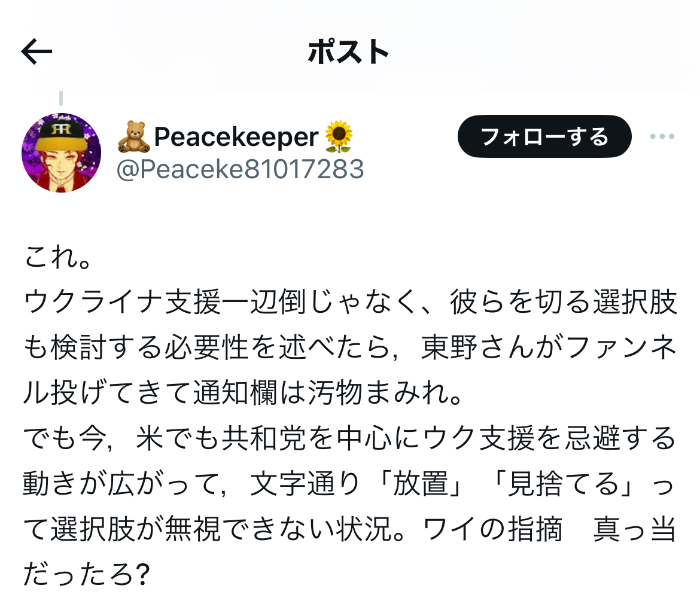Click the line about 通知欄は汚物まみれ

(242, 394)
